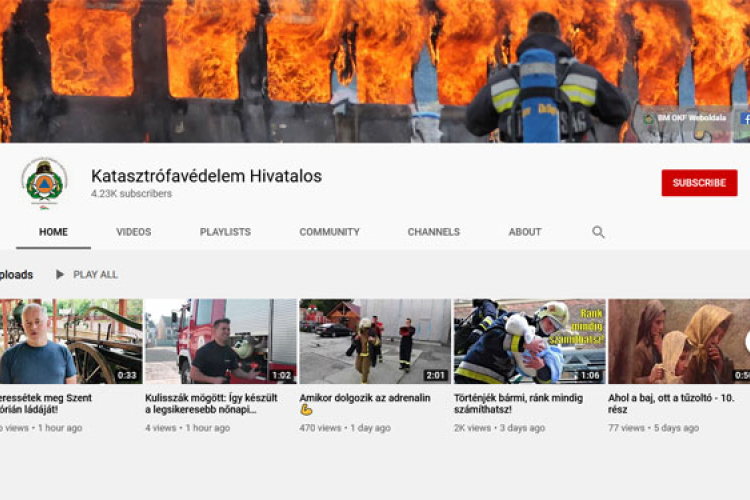View the Channels tab
This screenshot has height=500, width=750.
[x=434, y=232]
